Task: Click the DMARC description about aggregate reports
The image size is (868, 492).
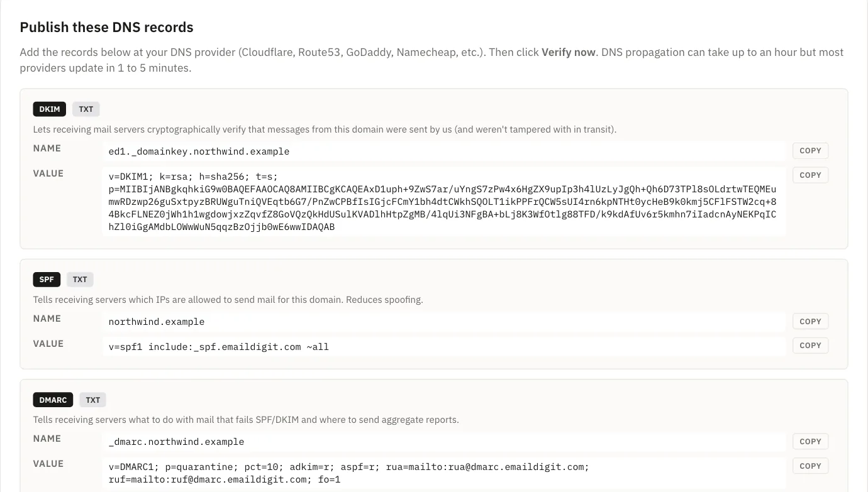Action: pyautogui.click(x=246, y=420)
